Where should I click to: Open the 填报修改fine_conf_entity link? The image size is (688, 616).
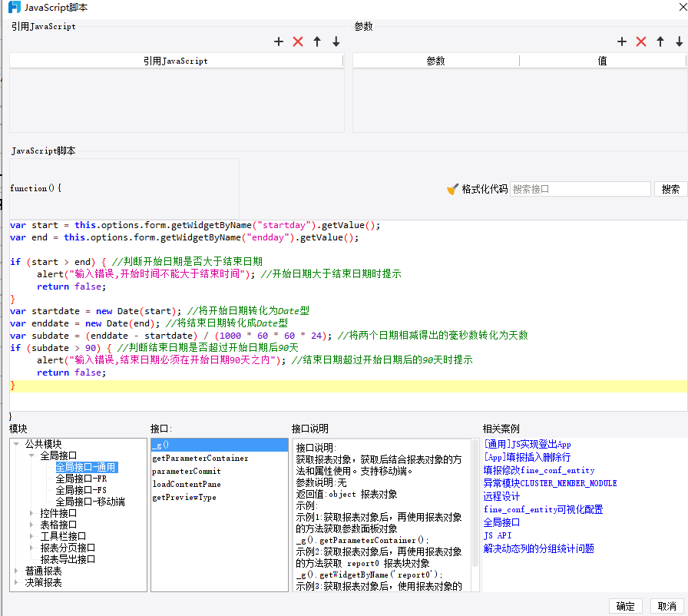[539, 470]
